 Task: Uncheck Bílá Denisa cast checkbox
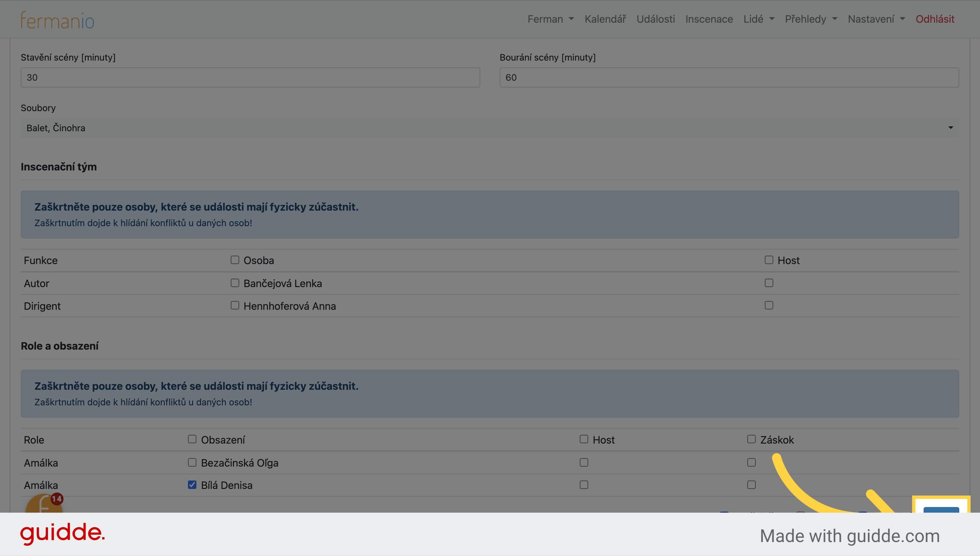[192, 485]
